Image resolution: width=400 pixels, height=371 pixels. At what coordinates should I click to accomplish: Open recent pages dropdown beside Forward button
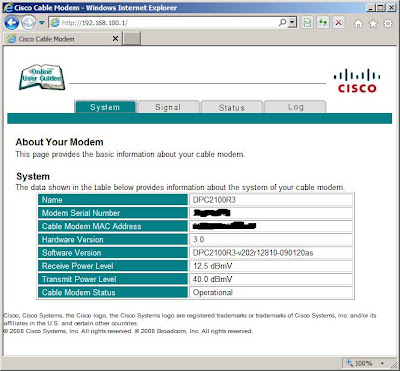point(42,23)
